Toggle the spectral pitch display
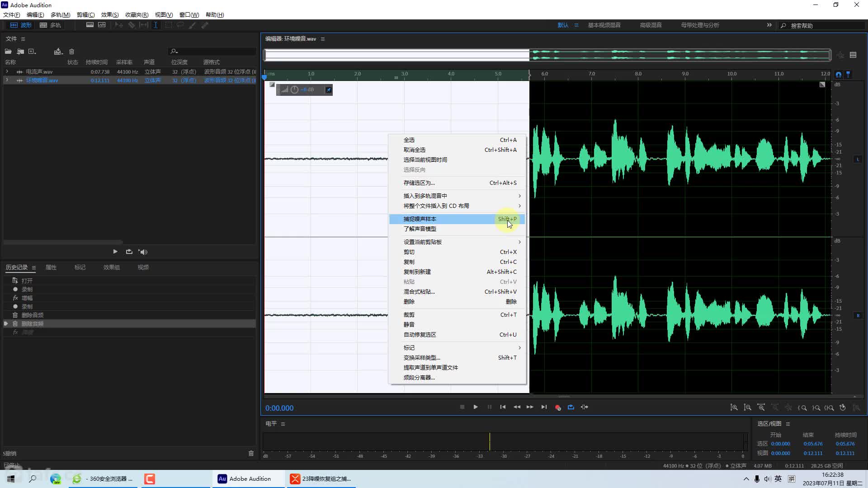868x488 pixels. tap(102, 25)
